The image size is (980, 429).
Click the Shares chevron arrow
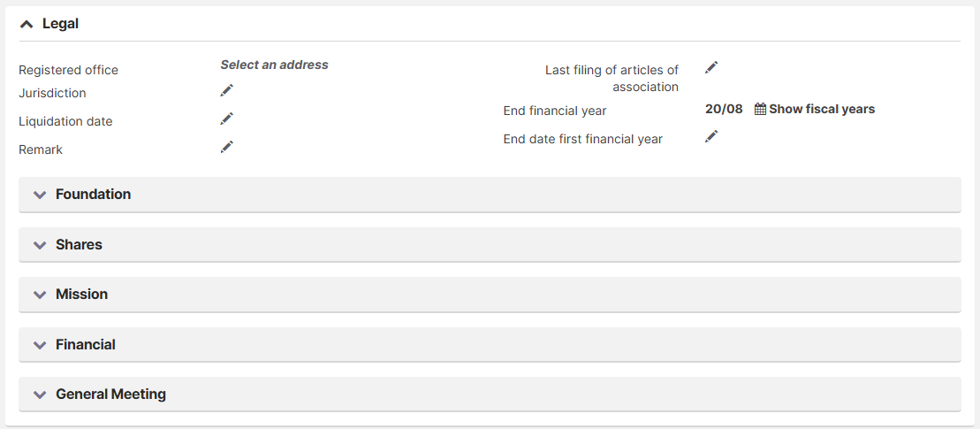(x=40, y=245)
